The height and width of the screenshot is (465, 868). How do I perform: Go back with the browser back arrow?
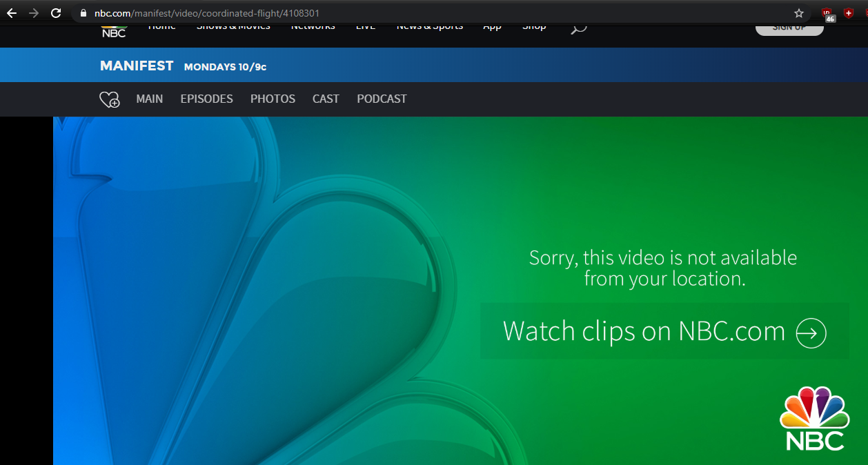click(x=12, y=13)
